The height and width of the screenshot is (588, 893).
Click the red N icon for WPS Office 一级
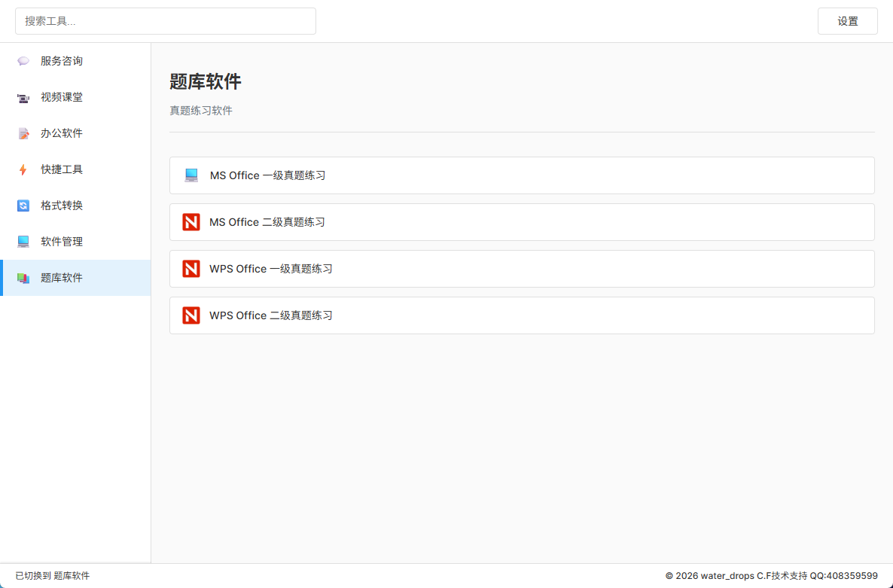(x=191, y=269)
